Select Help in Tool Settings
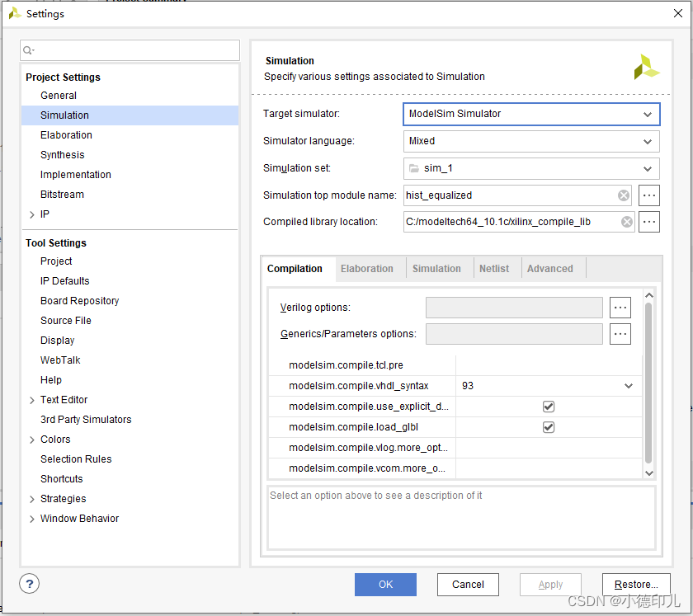The height and width of the screenshot is (616, 693). 51,380
